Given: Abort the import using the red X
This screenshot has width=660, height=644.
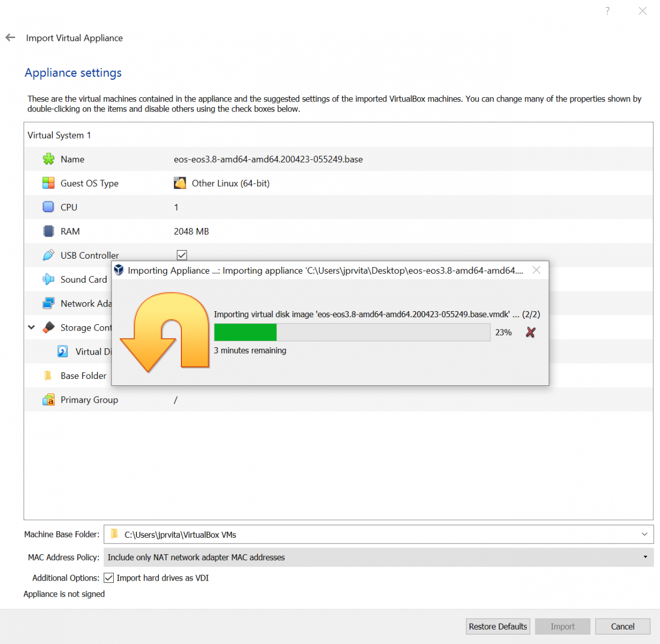Looking at the screenshot, I should pyautogui.click(x=530, y=332).
